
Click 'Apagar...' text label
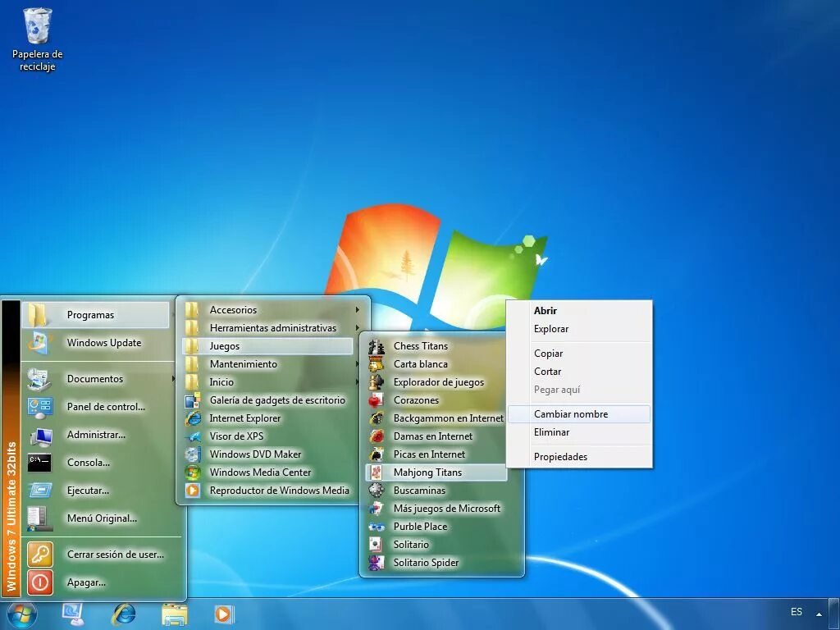click(86, 582)
